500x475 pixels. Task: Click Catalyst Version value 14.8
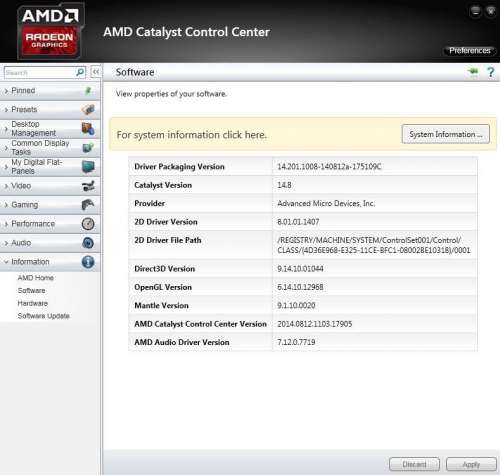point(284,185)
